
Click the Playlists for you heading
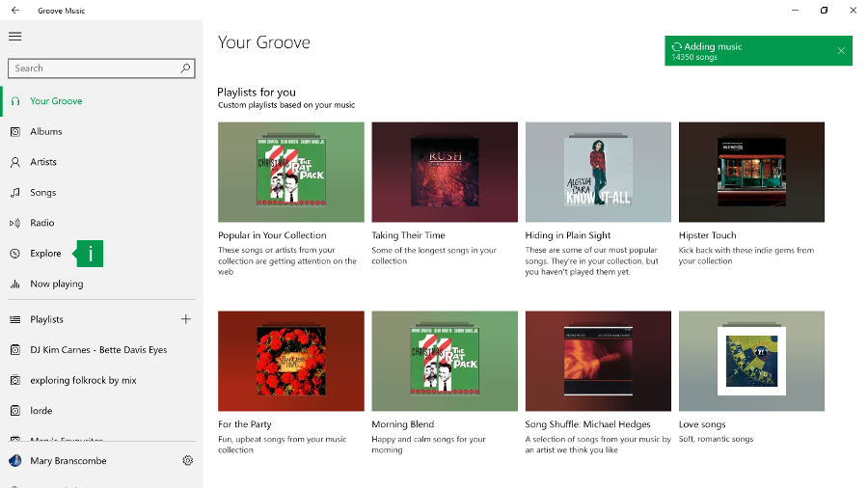pos(257,92)
